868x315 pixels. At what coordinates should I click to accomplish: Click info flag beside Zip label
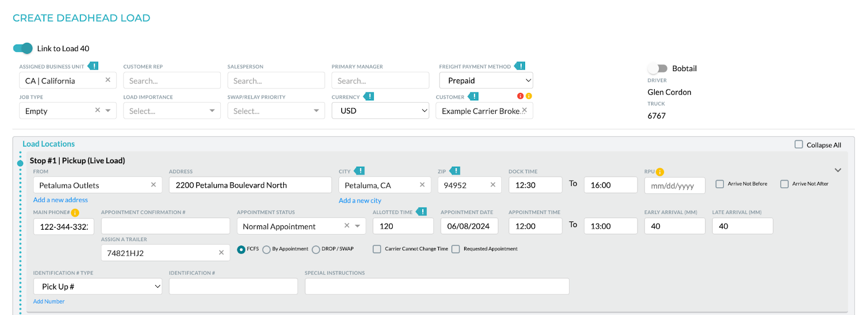point(455,171)
